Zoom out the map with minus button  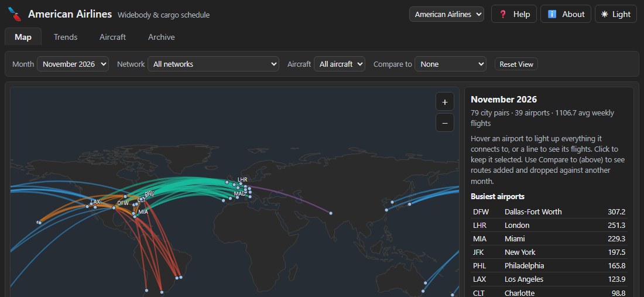(445, 122)
